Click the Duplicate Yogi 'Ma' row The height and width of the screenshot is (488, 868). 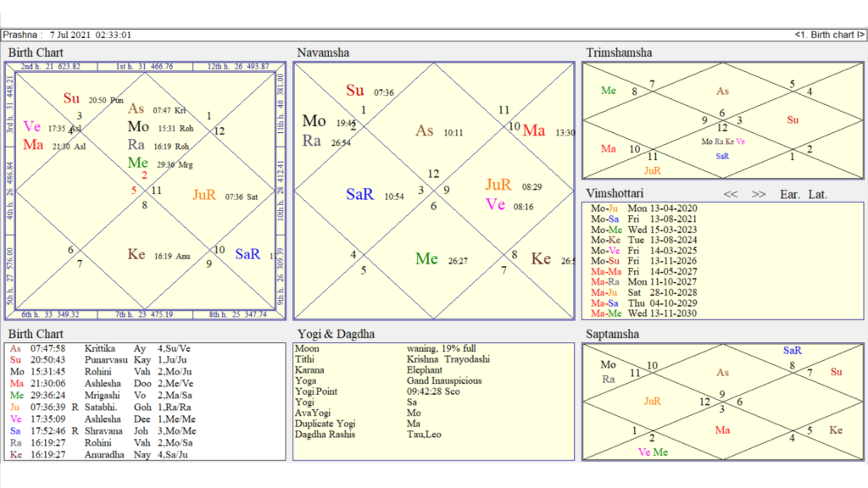pyautogui.click(x=359, y=424)
